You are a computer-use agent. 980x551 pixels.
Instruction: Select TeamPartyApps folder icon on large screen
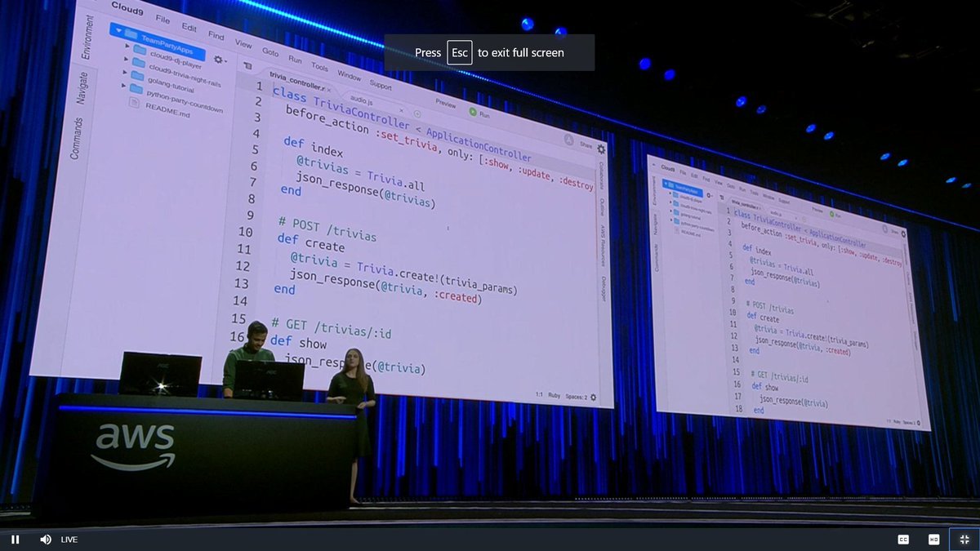(x=131, y=34)
